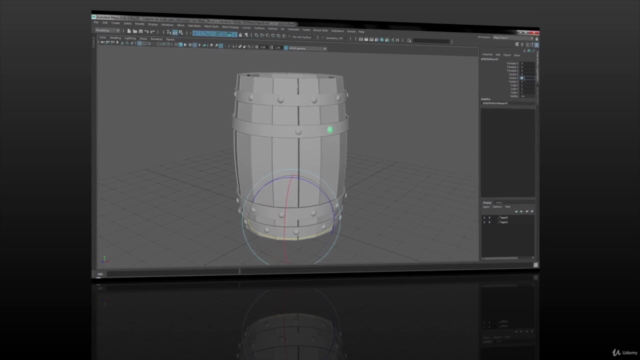Open the Modify menu
The image size is (640, 360).
pyautogui.click(x=140, y=24)
